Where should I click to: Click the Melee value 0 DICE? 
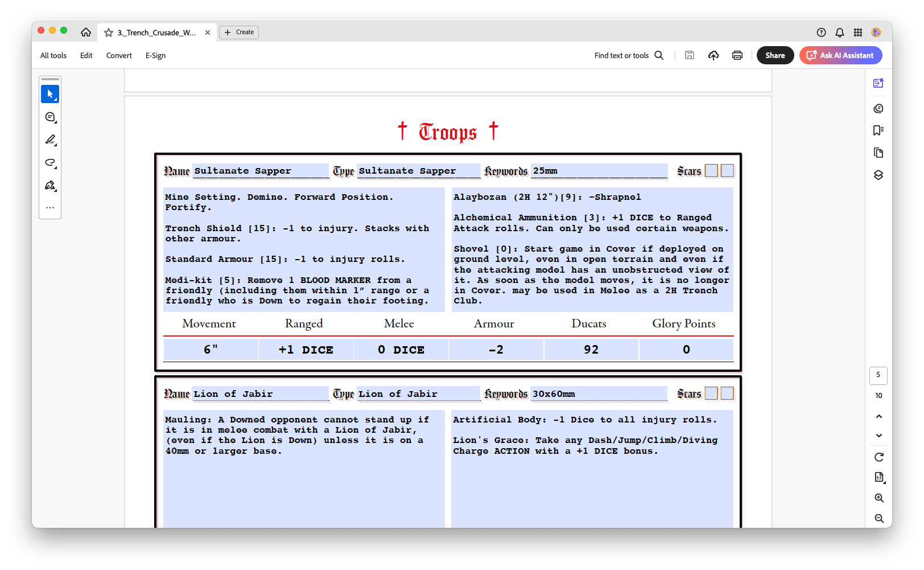point(401,350)
